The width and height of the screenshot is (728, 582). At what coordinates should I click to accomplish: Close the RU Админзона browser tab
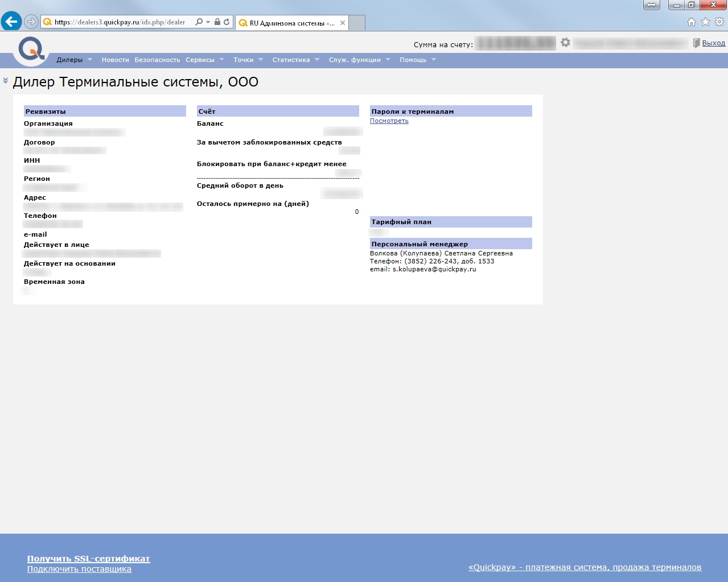(343, 23)
